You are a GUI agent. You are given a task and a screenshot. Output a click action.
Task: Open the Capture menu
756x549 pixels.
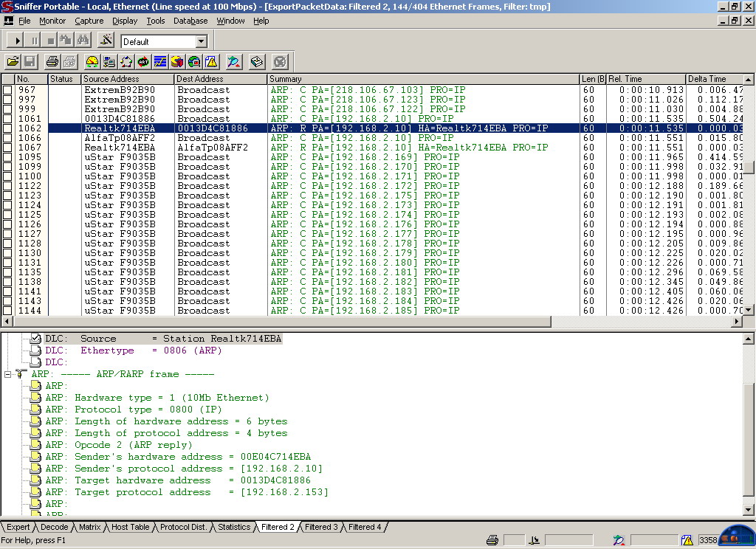tap(89, 21)
